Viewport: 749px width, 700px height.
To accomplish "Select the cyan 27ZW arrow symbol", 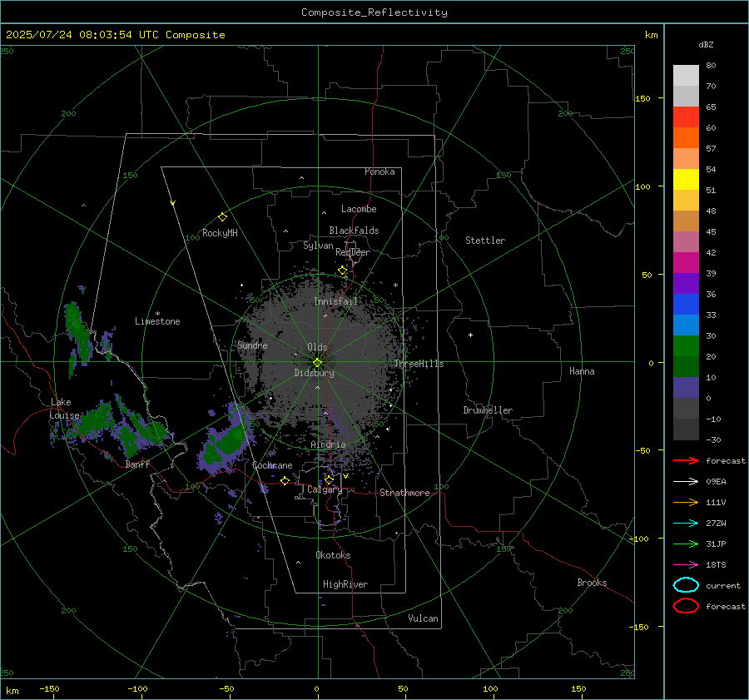I will tap(686, 524).
